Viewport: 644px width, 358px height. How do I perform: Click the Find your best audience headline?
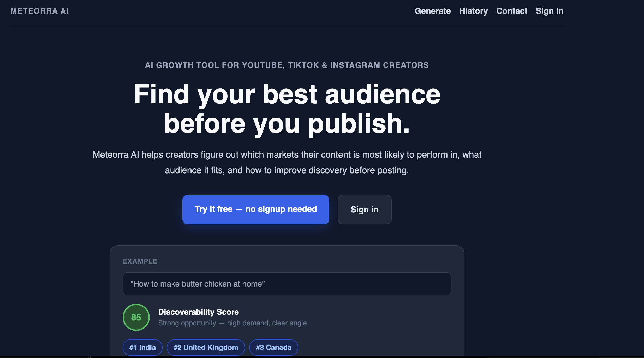click(287, 94)
